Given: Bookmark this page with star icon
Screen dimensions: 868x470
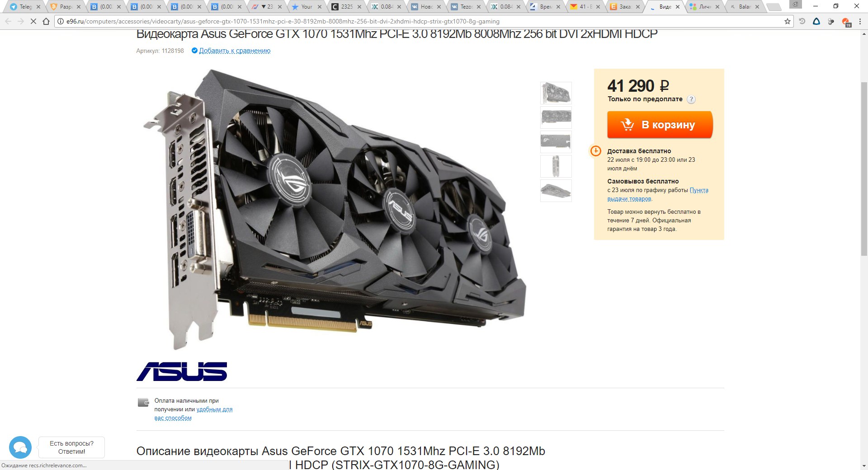Looking at the screenshot, I should [787, 21].
